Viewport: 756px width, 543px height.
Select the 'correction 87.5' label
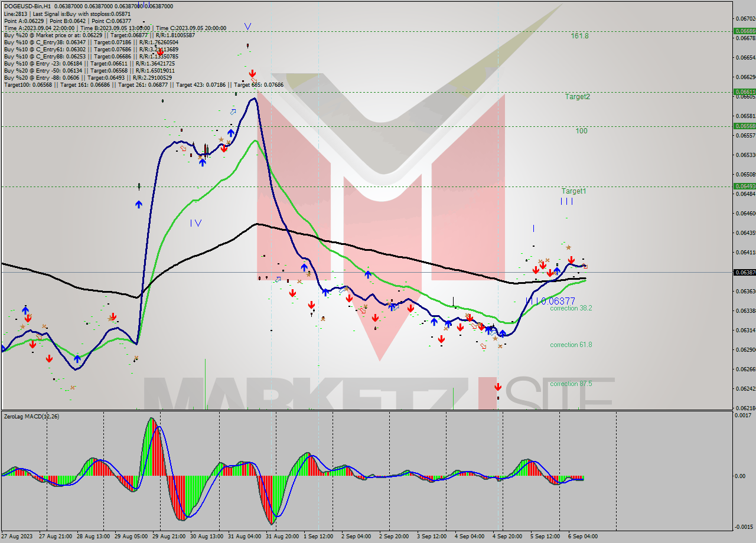(x=571, y=384)
